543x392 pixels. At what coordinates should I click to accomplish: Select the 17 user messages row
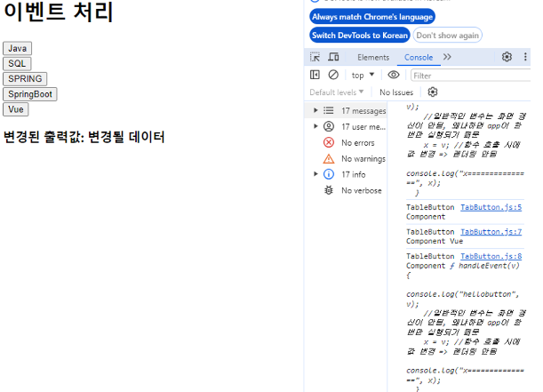[347, 127]
